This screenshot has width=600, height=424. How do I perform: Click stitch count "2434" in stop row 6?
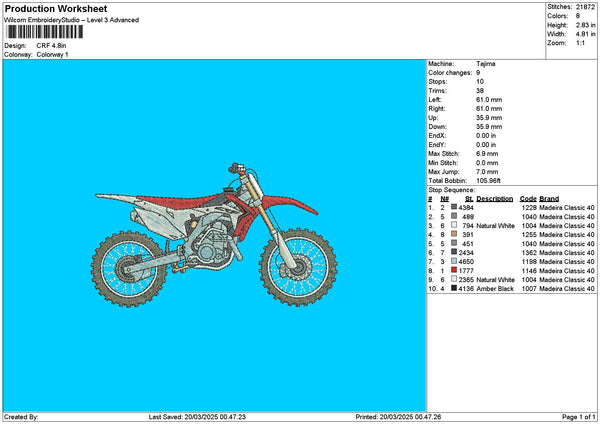(x=466, y=253)
